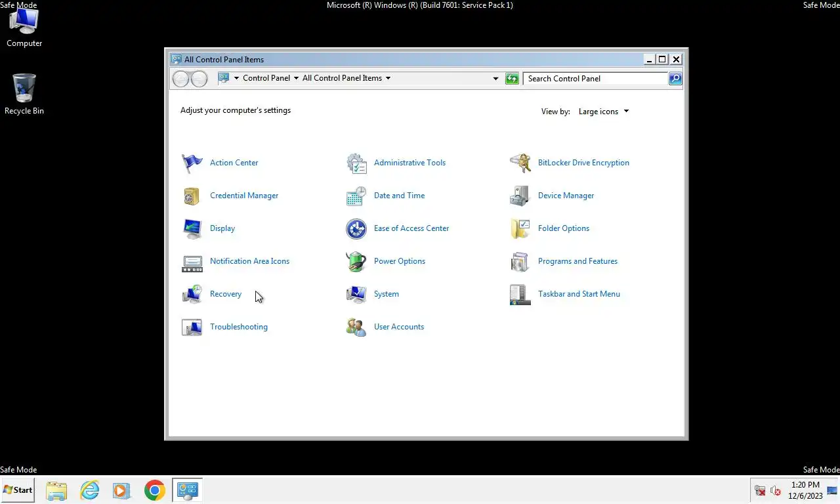The height and width of the screenshot is (504, 840).
Task: Click the Control Panel breadcrumb segment
Action: 266,78
